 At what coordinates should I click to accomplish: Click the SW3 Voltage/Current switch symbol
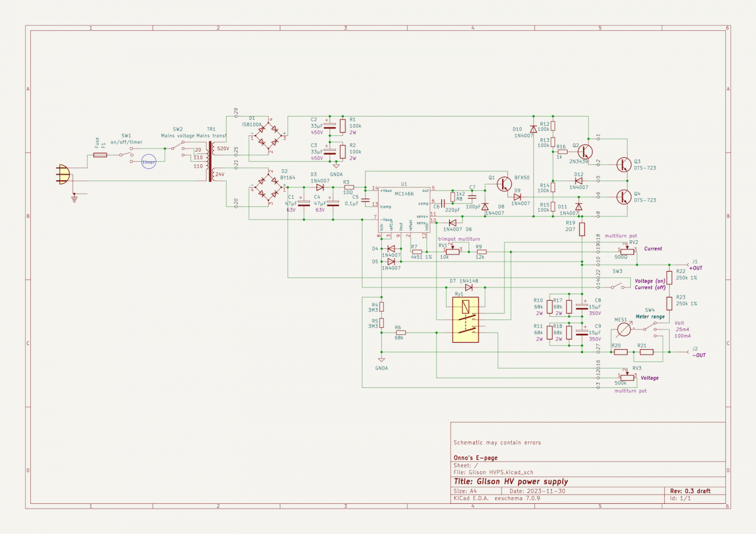tap(620, 284)
